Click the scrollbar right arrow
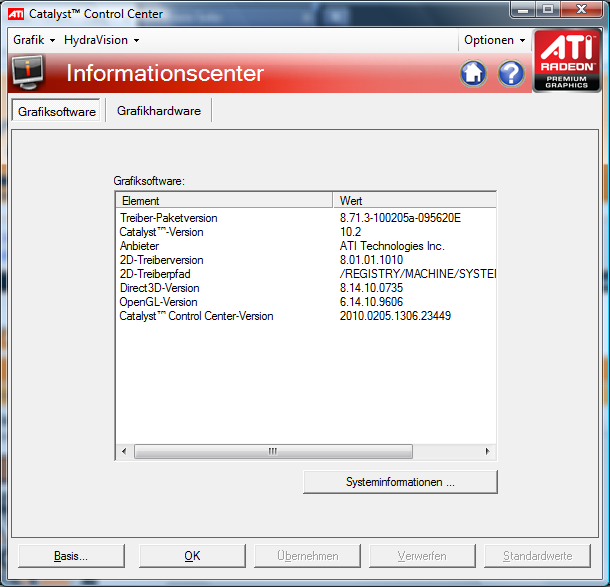This screenshot has width=610, height=587. pos(489,452)
